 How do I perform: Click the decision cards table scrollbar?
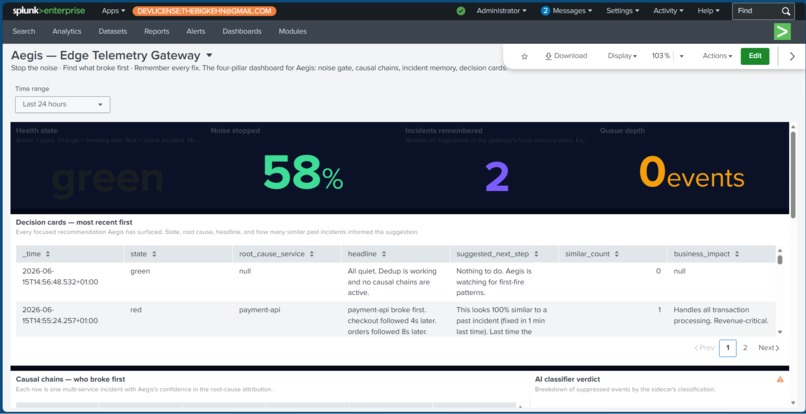coord(780,260)
